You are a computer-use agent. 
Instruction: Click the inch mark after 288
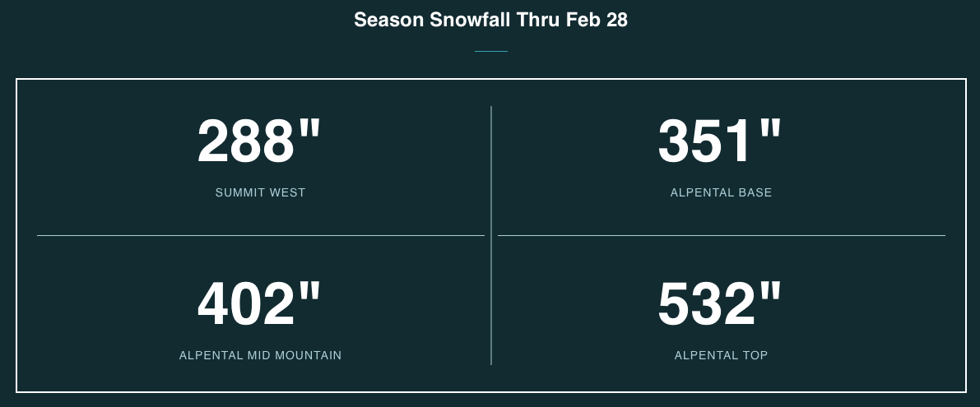point(309,132)
